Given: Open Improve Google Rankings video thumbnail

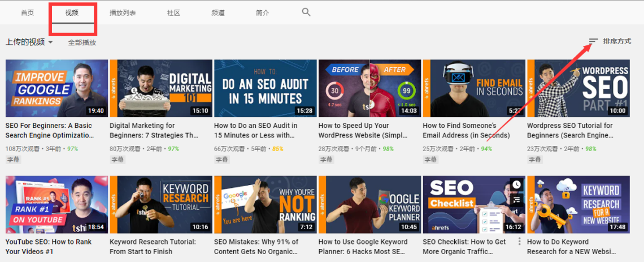Looking at the screenshot, I should click(x=56, y=88).
